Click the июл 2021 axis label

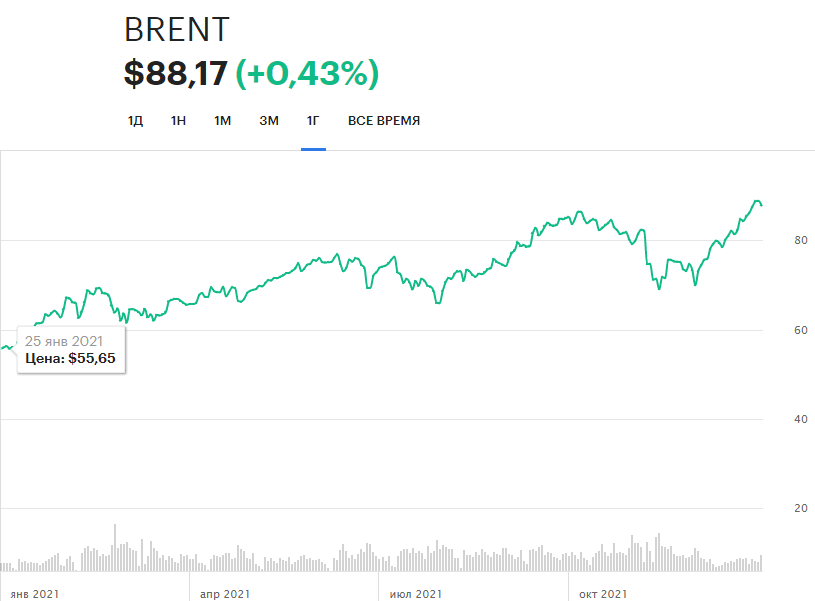(414, 594)
